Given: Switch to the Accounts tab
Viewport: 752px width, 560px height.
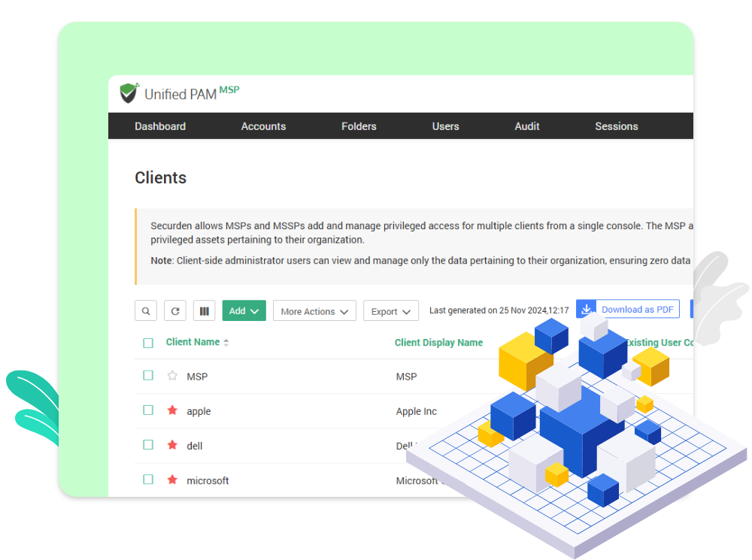Looking at the screenshot, I should (x=263, y=126).
